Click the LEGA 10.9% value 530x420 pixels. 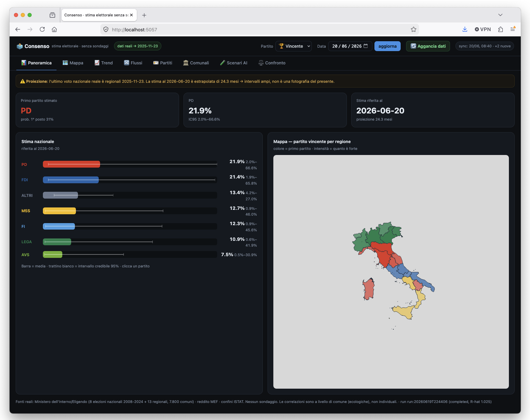click(x=237, y=239)
